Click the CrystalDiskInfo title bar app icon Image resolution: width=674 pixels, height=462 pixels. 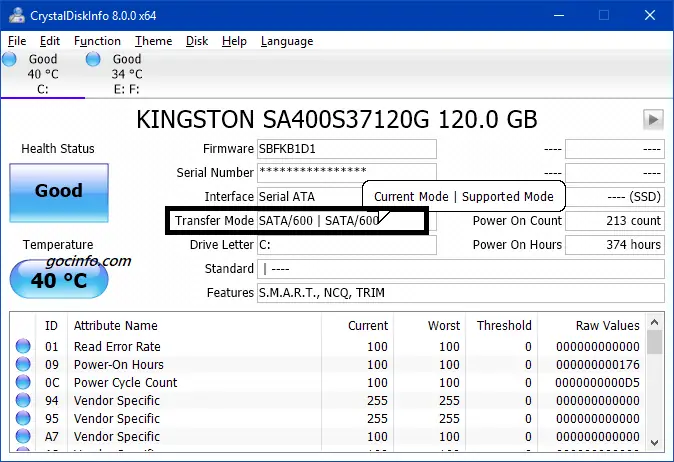[17, 15]
